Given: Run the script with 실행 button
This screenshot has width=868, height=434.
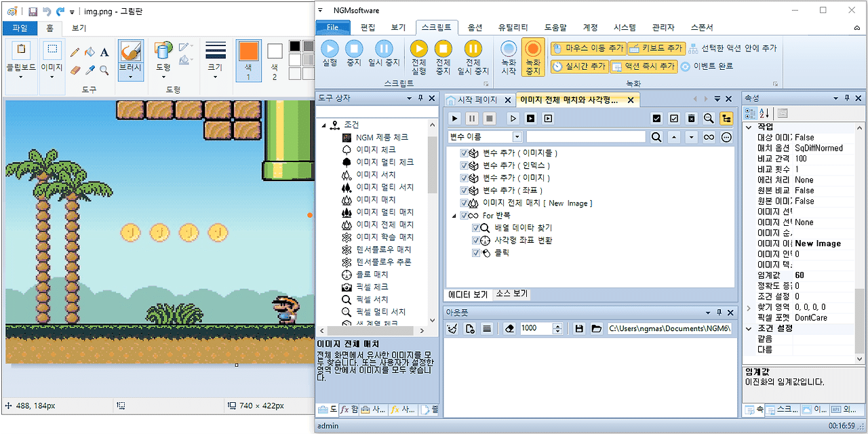Looking at the screenshot, I should pyautogui.click(x=330, y=53).
